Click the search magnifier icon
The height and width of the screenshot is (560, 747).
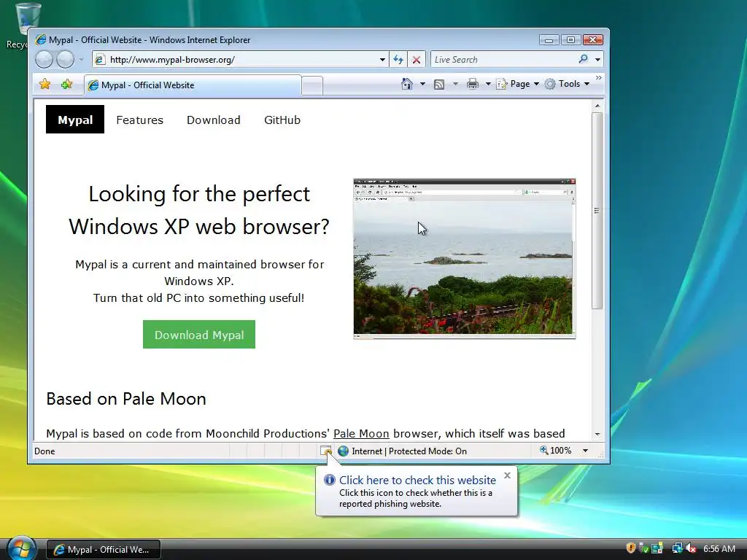pyautogui.click(x=583, y=59)
